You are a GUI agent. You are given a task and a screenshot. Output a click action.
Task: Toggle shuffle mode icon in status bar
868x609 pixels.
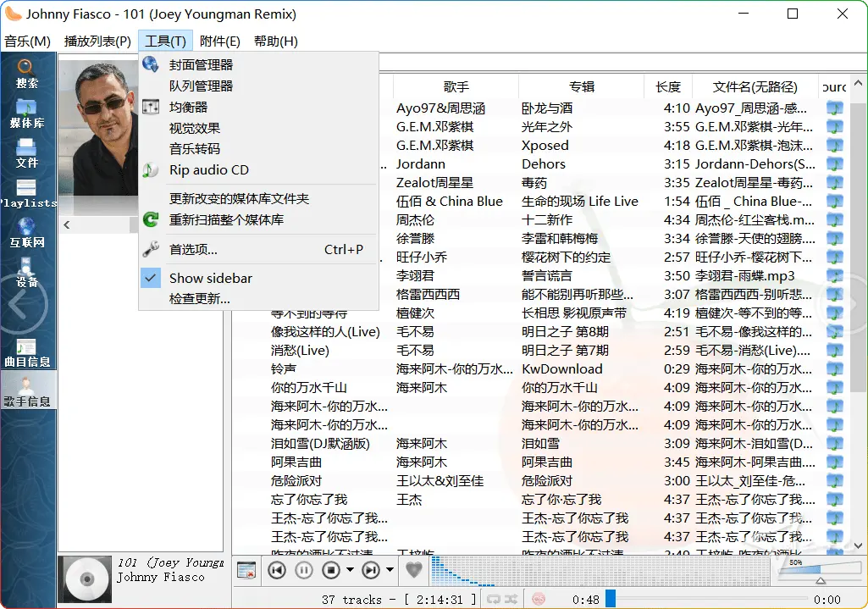coord(511,599)
